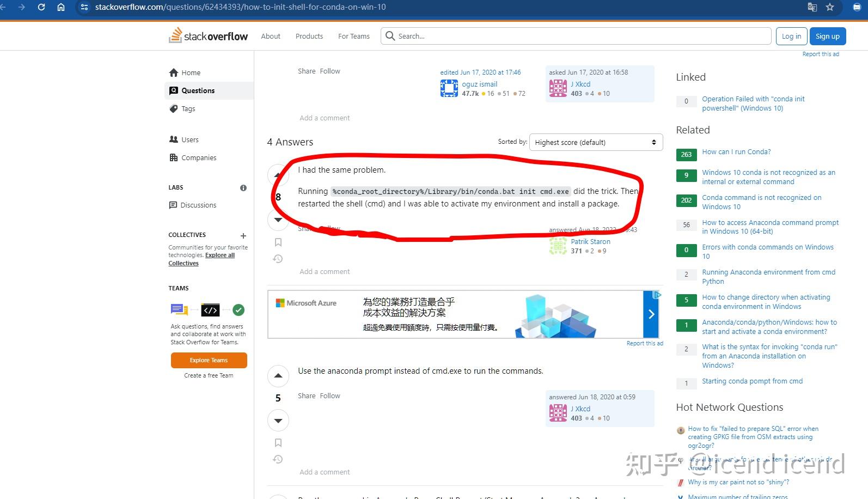
Task: Click Explore all Collectives link
Action: click(x=201, y=259)
